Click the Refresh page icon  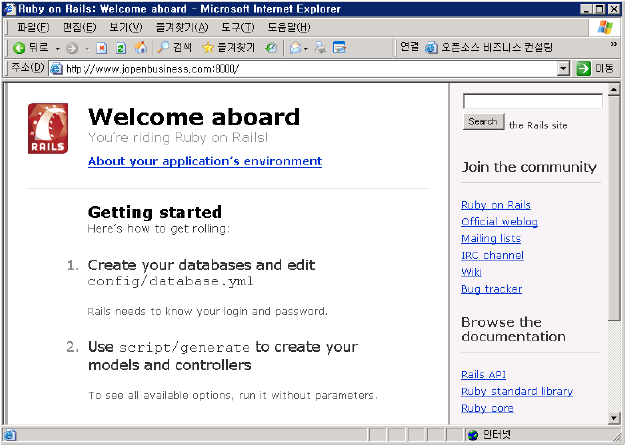pyautogui.click(x=121, y=48)
